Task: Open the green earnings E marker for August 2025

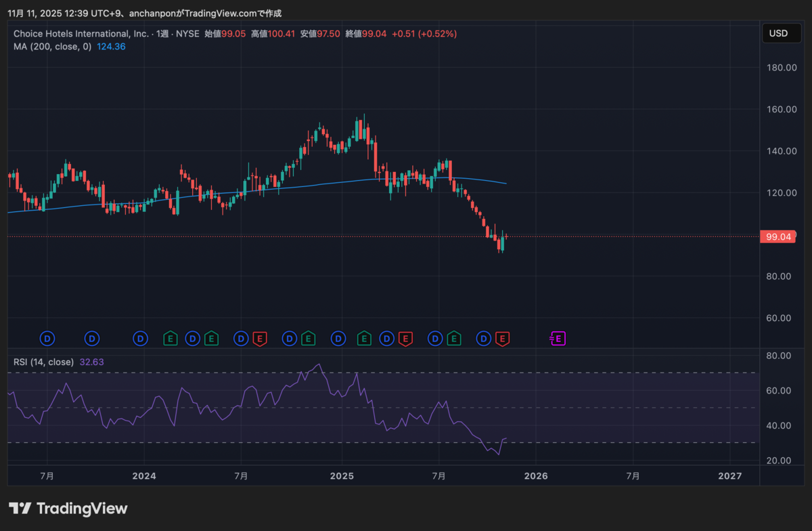Action: click(454, 337)
